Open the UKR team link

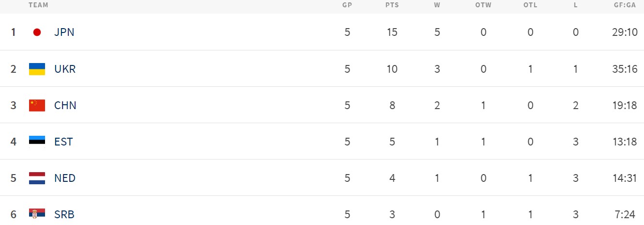(65, 69)
